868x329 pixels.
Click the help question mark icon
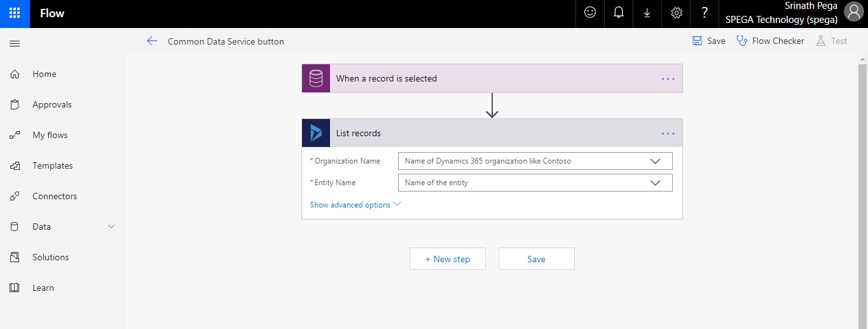[x=705, y=13]
